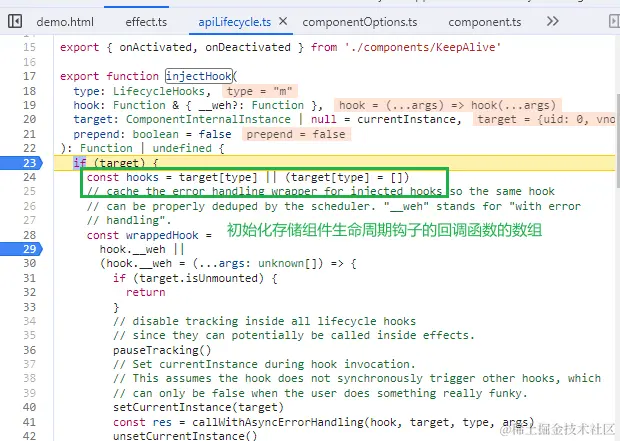
Task: Click the highlighted injectHook function name
Action: 199,76
